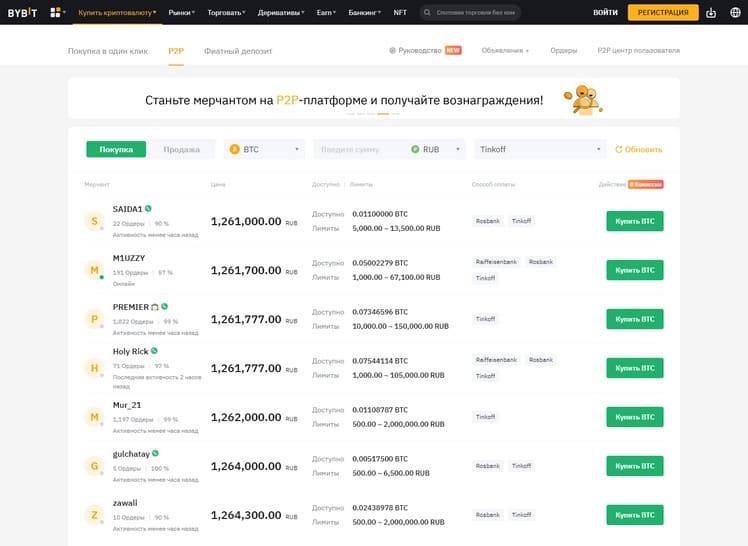Click verified badge next to PREMIER
This screenshot has height=546, width=748.
coord(165,306)
